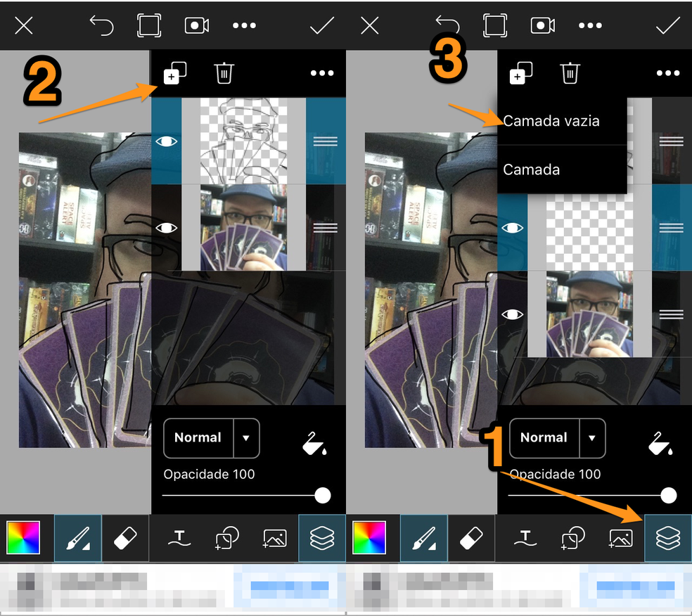Open layers panel more options, right screen

668,73
